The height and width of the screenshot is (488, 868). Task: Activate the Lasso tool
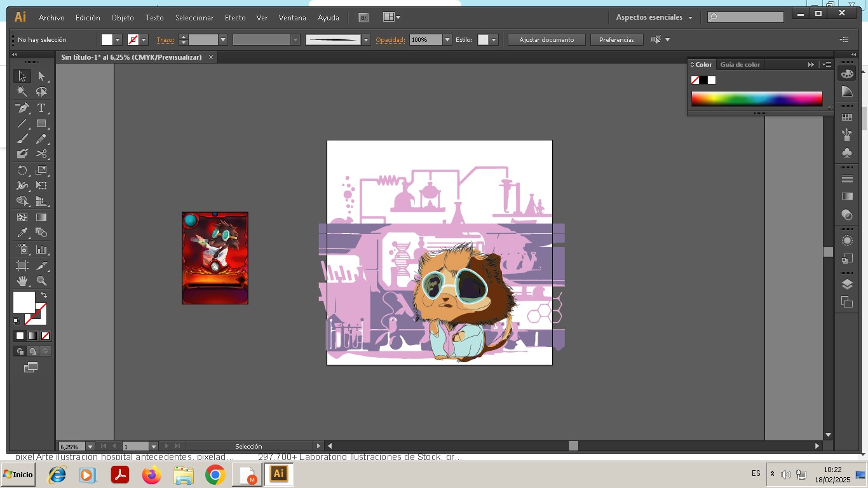41,92
